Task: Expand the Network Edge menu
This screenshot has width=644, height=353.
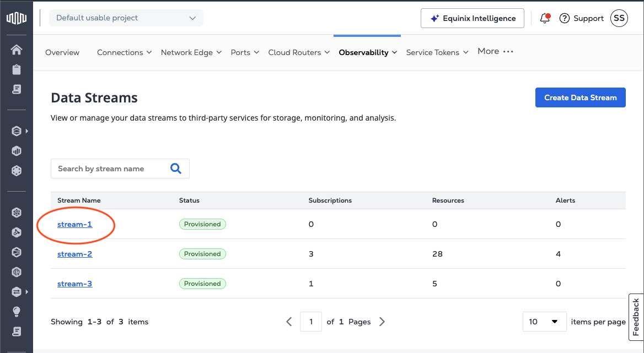Action: point(191,52)
